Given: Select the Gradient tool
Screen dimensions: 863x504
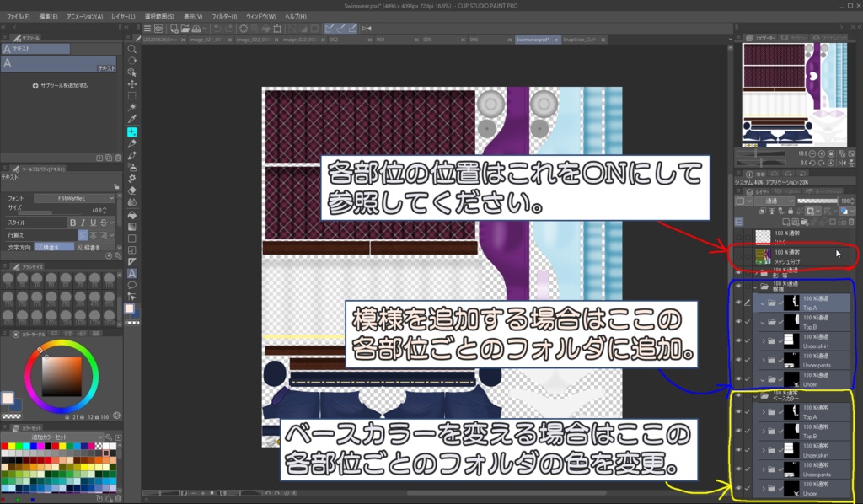Looking at the screenshot, I should click(x=132, y=227).
